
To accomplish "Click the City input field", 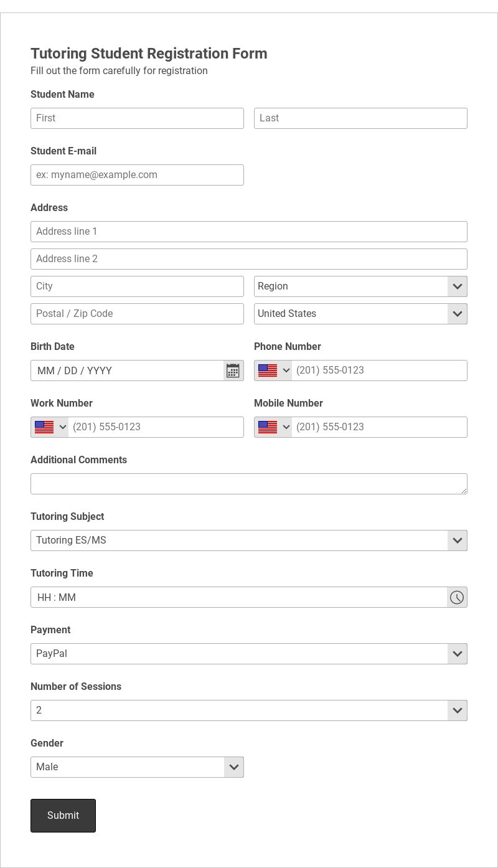I will (137, 286).
